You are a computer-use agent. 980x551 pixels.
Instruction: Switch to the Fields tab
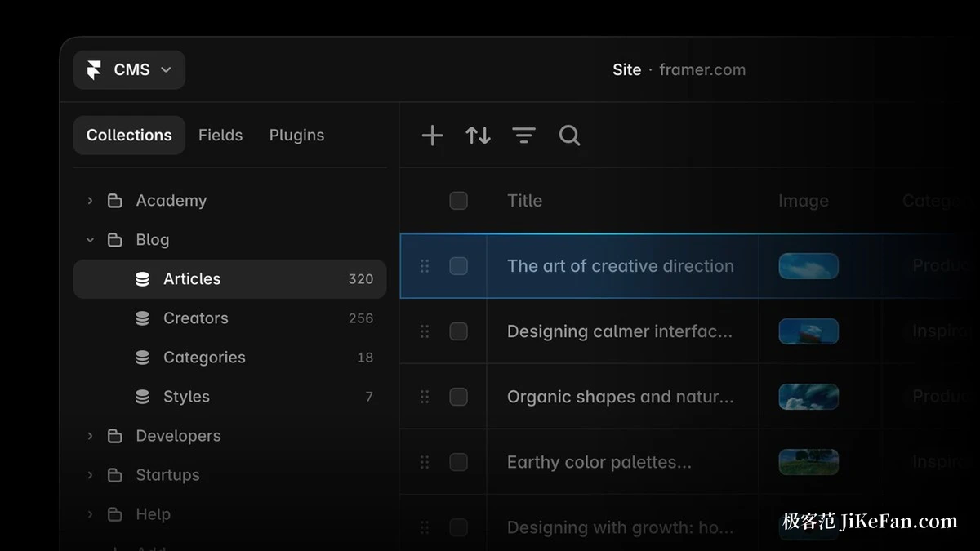click(220, 136)
